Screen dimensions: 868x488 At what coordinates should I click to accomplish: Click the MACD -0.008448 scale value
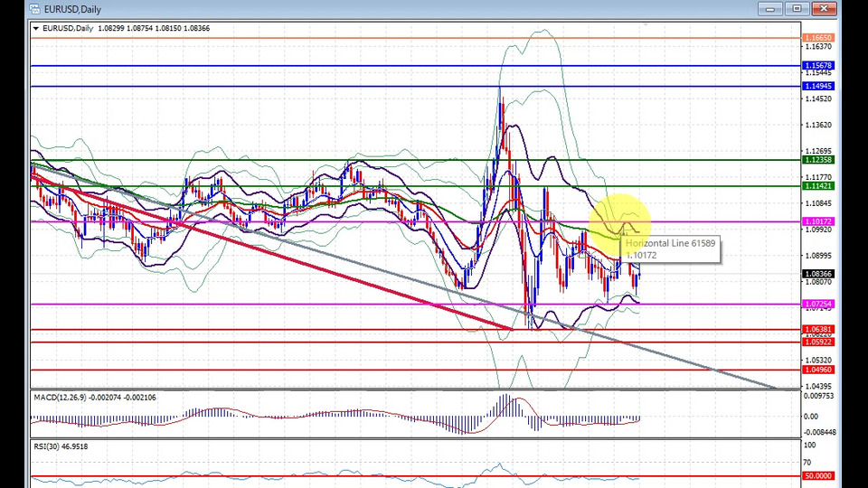point(820,432)
